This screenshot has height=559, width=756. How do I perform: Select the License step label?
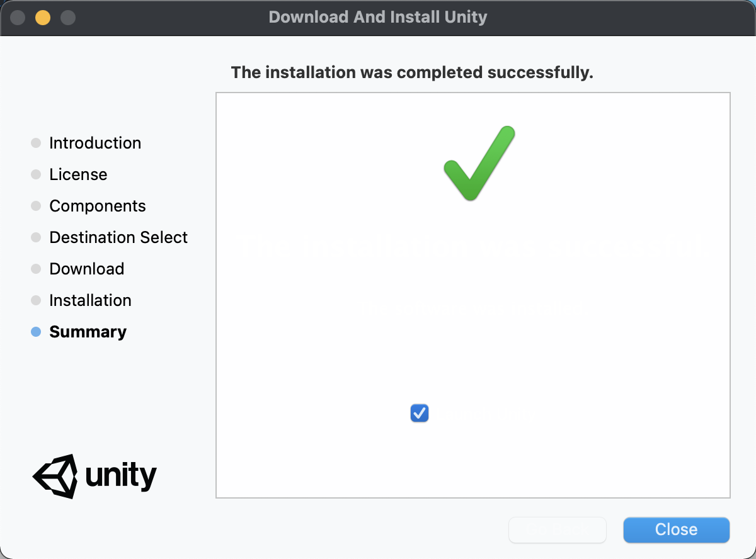[x=78, y=174]
